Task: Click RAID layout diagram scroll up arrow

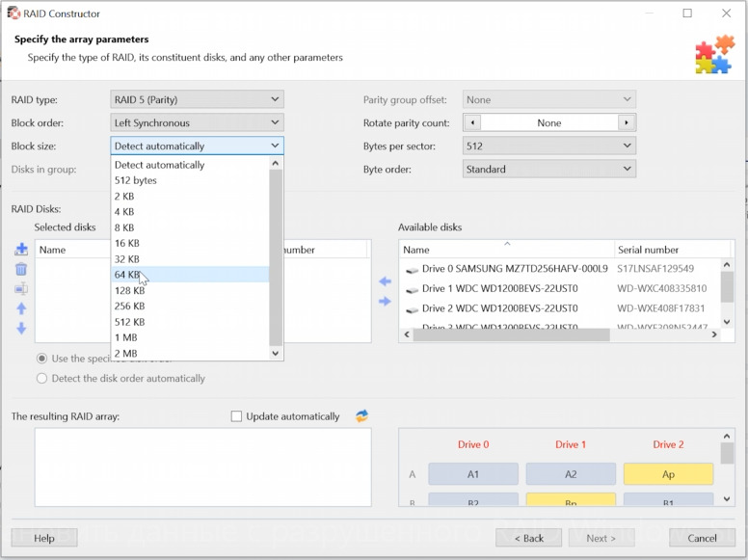Action: pos(727,436)
